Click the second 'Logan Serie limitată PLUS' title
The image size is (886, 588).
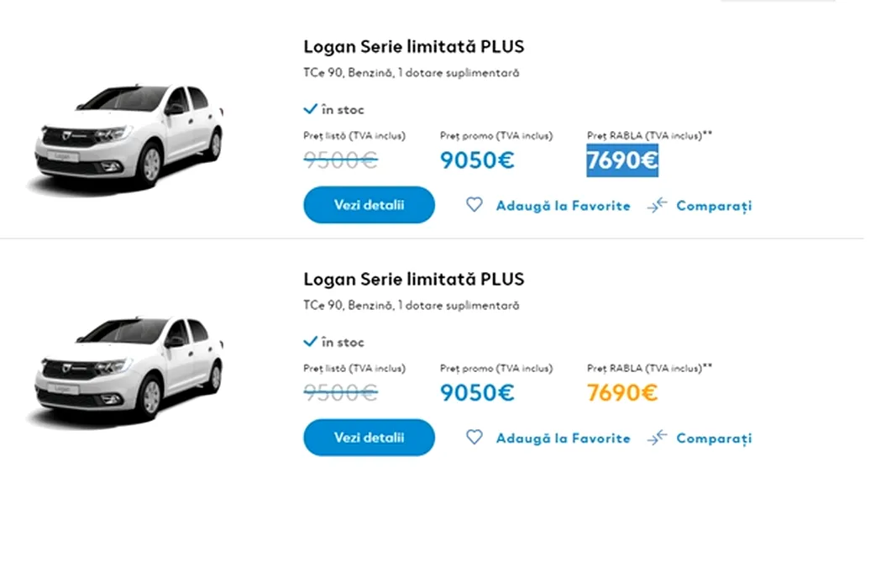click(413, 279)
